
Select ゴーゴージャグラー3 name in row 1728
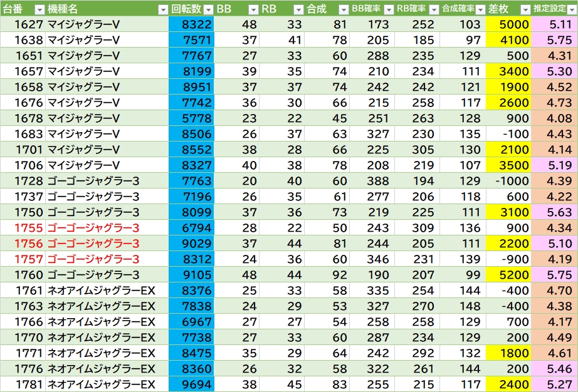(107, 181)
